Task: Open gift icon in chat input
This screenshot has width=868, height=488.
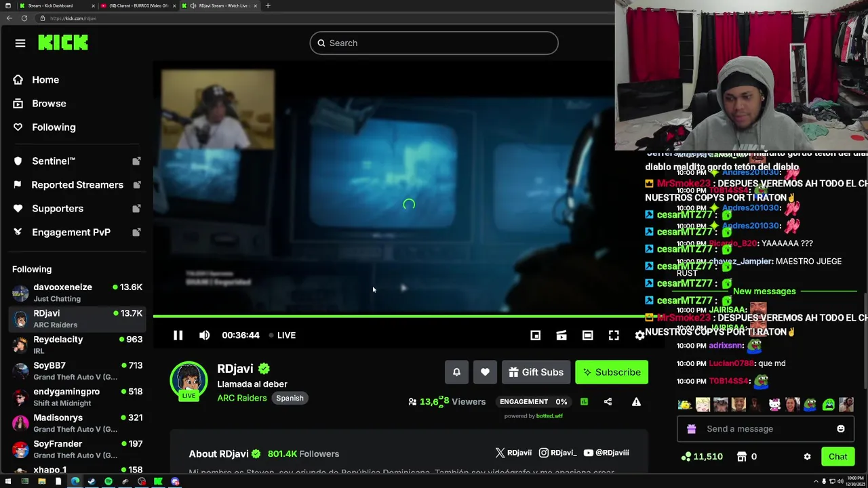Action: [x=691, y=429]
